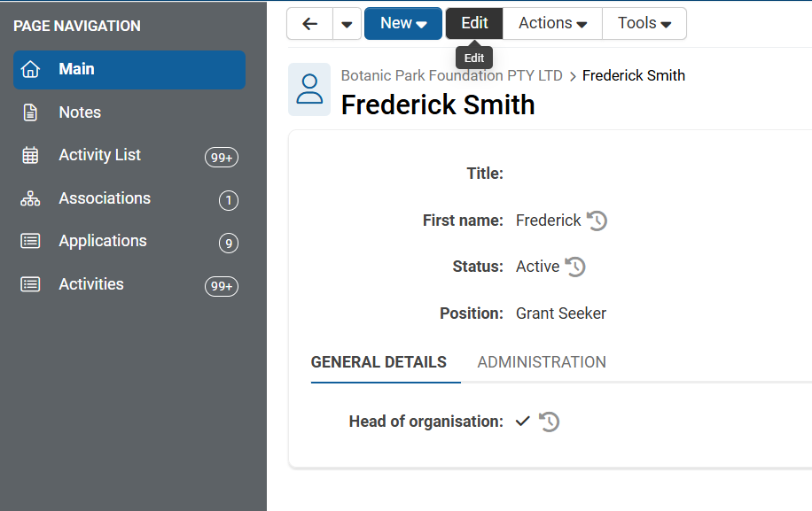Click the back arrow button

[x=309, y=24]
